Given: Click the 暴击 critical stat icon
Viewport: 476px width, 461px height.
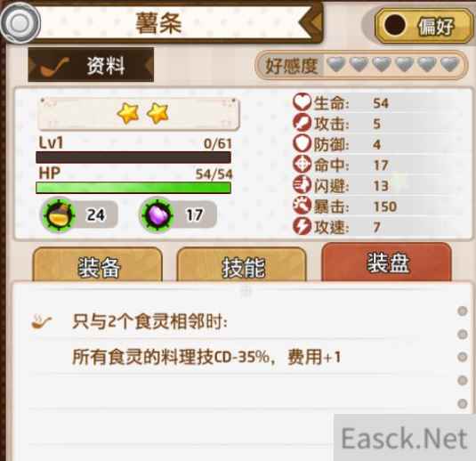Looking at the screenshot, I should (x=302, y=206).
